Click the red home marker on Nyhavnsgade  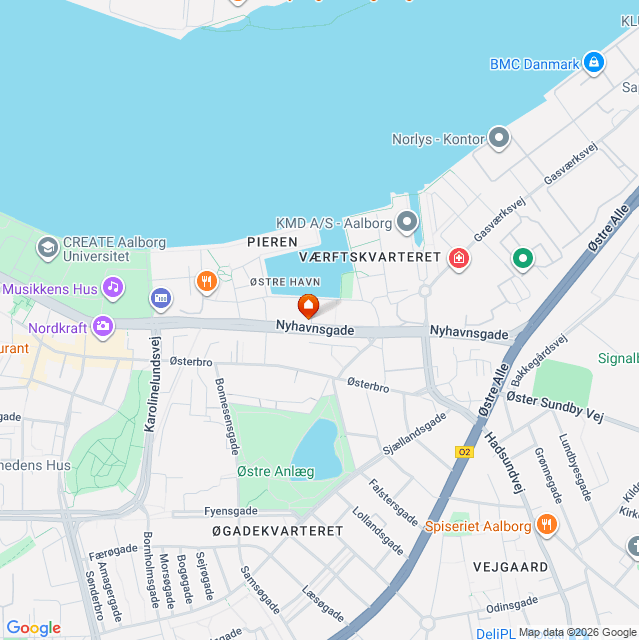point(308,306)
